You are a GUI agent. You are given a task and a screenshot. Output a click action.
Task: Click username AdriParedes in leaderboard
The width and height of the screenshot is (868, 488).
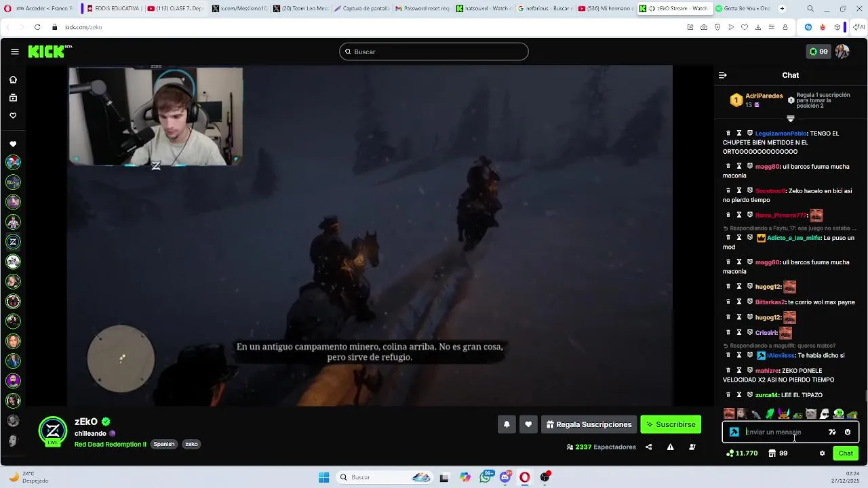tap(764, 96)
